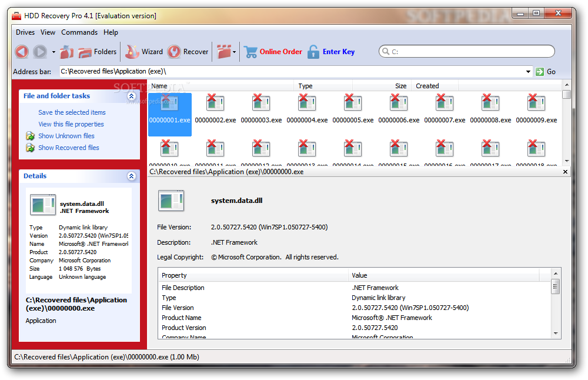Click View this file properties link
Viewport: 588px width, 380px height.
pyautogui.click(x=71, y=124)
